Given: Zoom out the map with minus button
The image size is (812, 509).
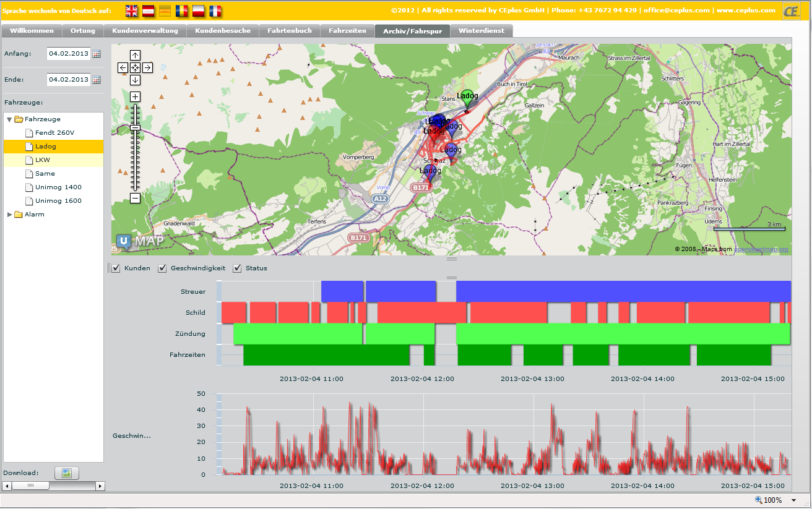Looking at the screenshot, I should pos(135,198).
